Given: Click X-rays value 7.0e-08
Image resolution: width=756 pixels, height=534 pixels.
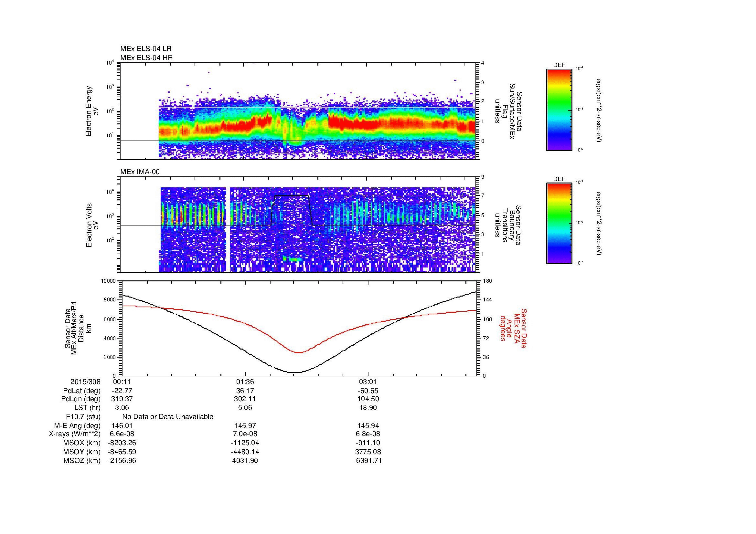Looking at the screenshot, I should point(245,434).
